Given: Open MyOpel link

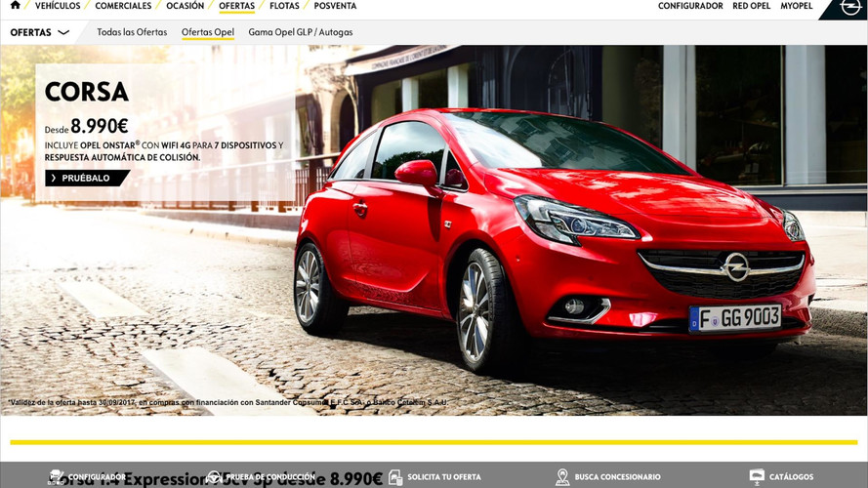Looking at the screenshot, I should click(x=796, y=6).
